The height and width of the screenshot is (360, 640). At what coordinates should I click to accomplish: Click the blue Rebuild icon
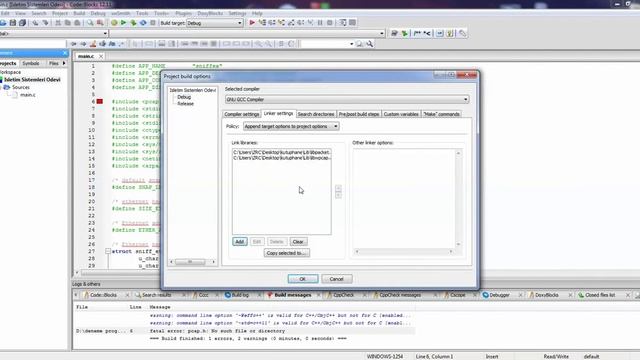click(143, 23)
